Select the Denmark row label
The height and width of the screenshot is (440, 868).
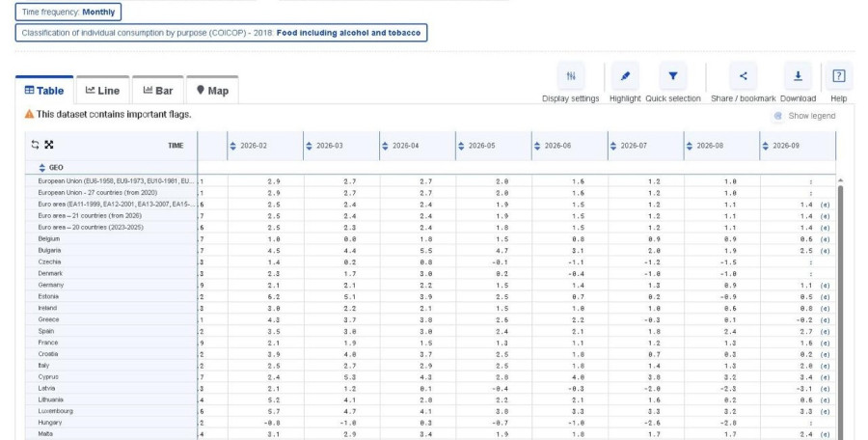(x=50, y=274)
